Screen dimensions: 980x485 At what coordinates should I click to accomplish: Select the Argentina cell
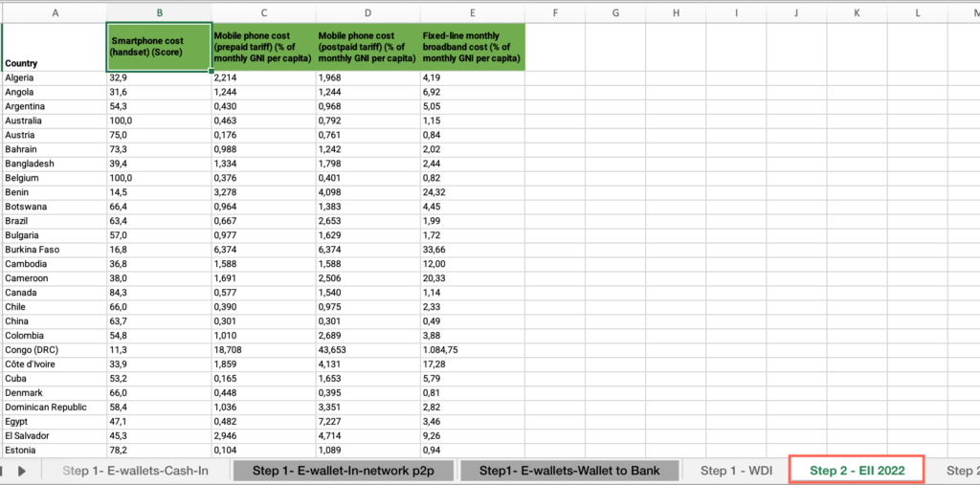point(55,107)
